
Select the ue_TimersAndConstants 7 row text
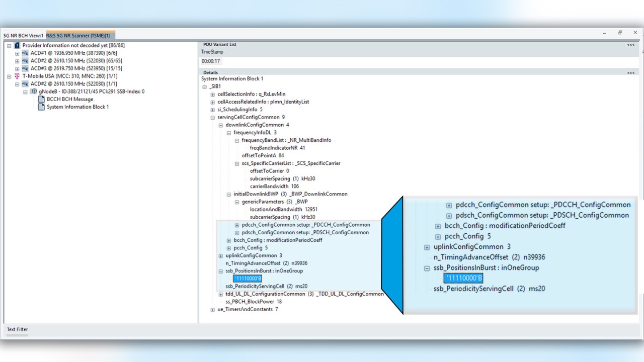click(x=248, y=309)
